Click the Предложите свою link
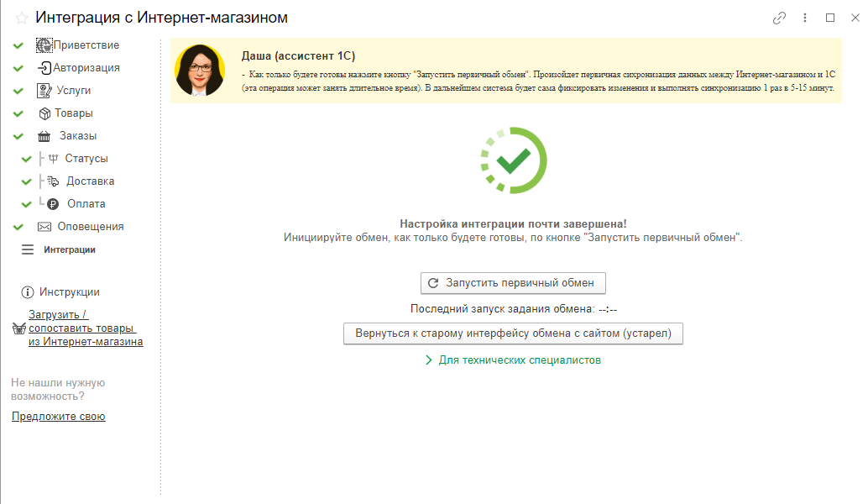The height and width of the screenshot is (504, 868). (x=58, y=416)
